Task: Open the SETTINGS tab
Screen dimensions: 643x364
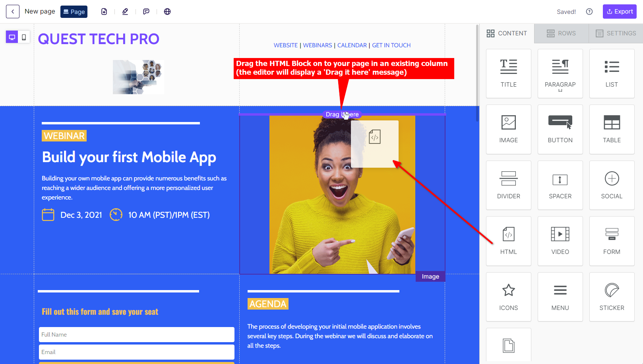Action: coord(616,33)
